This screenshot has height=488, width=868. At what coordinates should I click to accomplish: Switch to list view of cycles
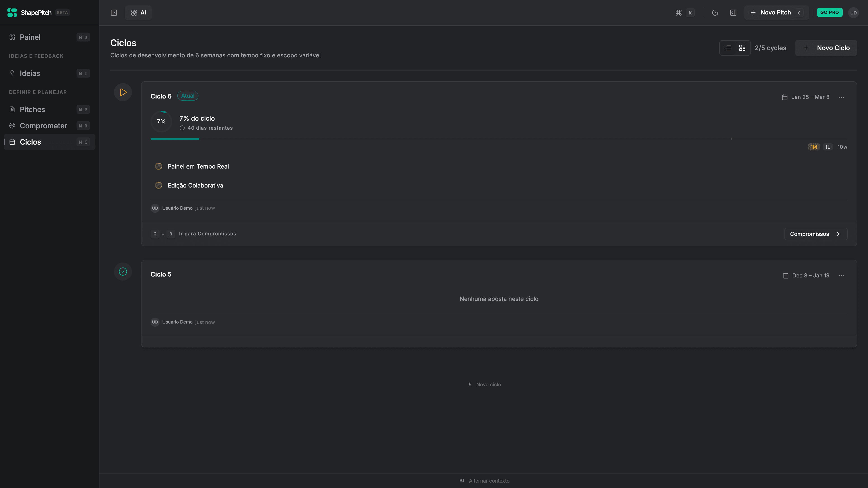[x=728, y=48]
